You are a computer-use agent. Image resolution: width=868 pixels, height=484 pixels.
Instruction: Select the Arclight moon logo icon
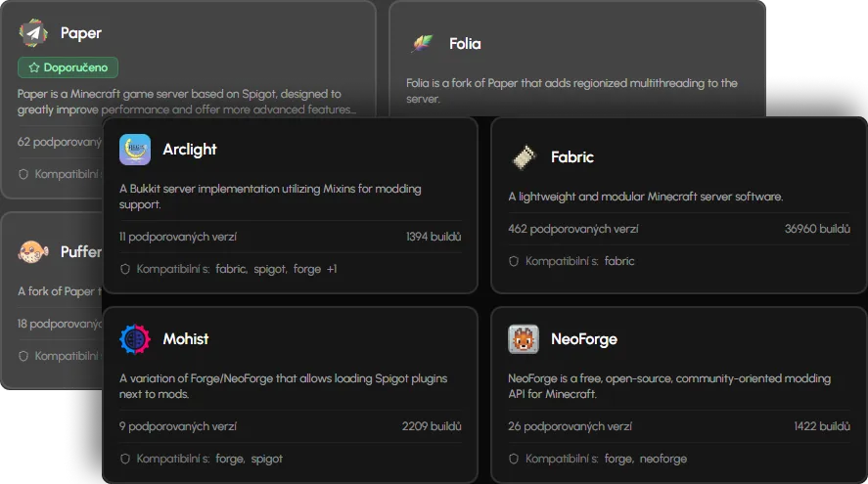pyautogui.click(x=135, y=150)
